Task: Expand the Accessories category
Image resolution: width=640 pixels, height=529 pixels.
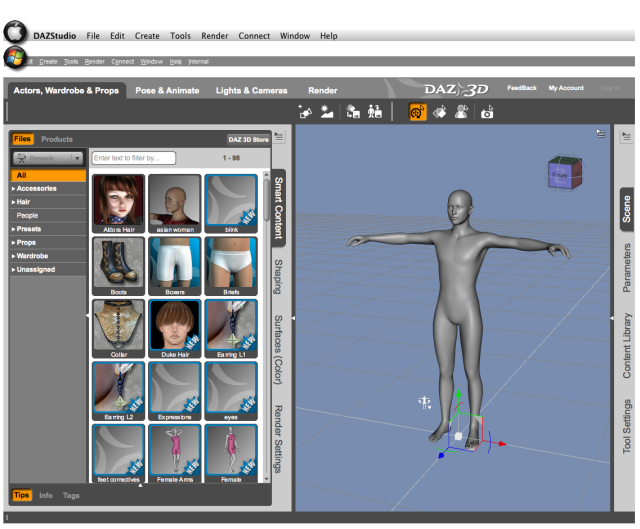Action: [x=36, y=188]
